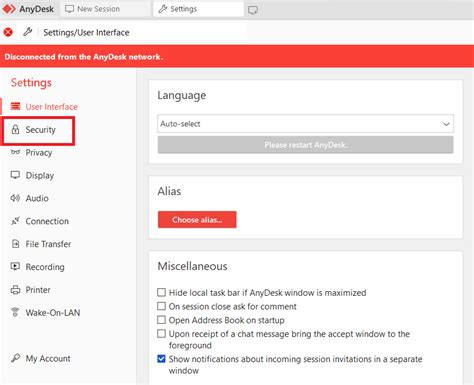Click the Printer icon in sidebar
474x385 pixels.
(15, 289)
